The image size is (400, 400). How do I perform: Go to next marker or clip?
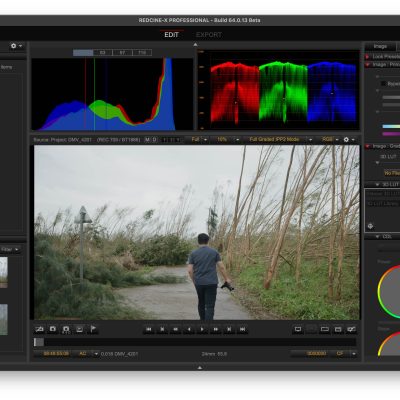pyautogui.click(x=229, y=329)
